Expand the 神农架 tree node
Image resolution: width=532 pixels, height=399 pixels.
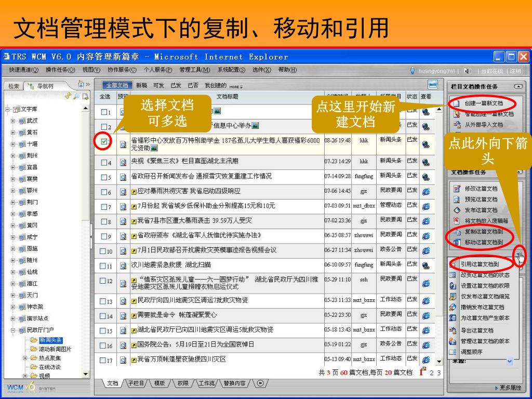(13, 307)
